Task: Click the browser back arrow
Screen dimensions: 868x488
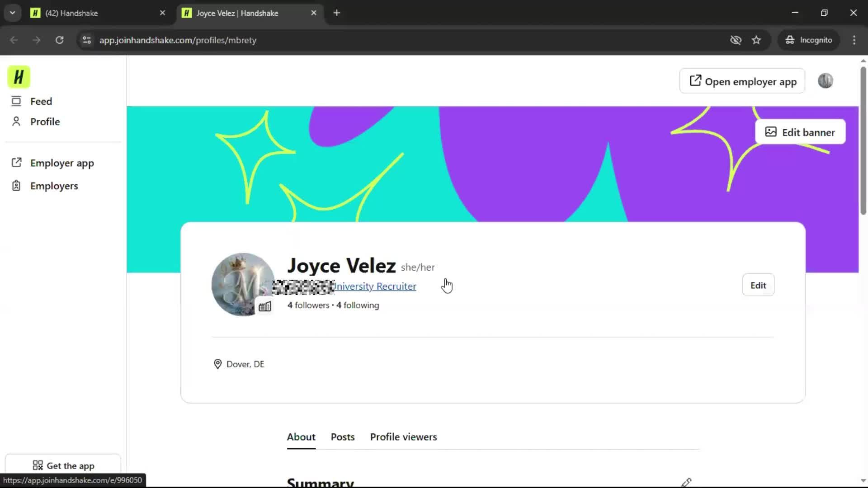Action: (x=14, y=40)
